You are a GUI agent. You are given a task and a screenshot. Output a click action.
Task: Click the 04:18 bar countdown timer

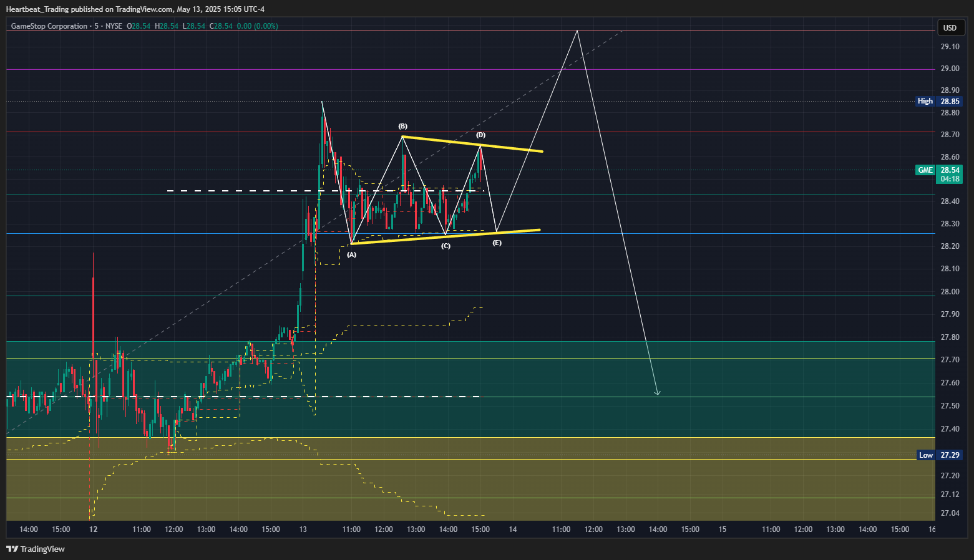coord(950,179)
